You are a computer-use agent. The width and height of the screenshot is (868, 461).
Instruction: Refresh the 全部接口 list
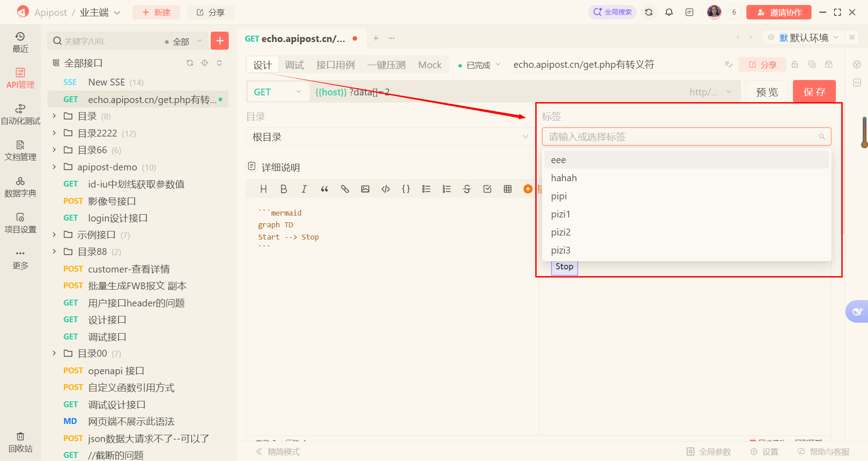(190, 63)
